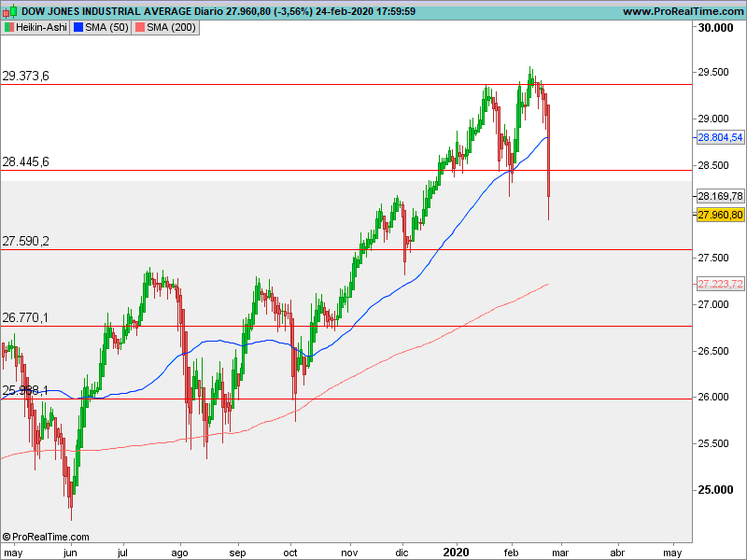The width and height of the screenshot is (747, 560).
Task: Click the 25.000 price axis label
Action: click(x=715, y=490)
